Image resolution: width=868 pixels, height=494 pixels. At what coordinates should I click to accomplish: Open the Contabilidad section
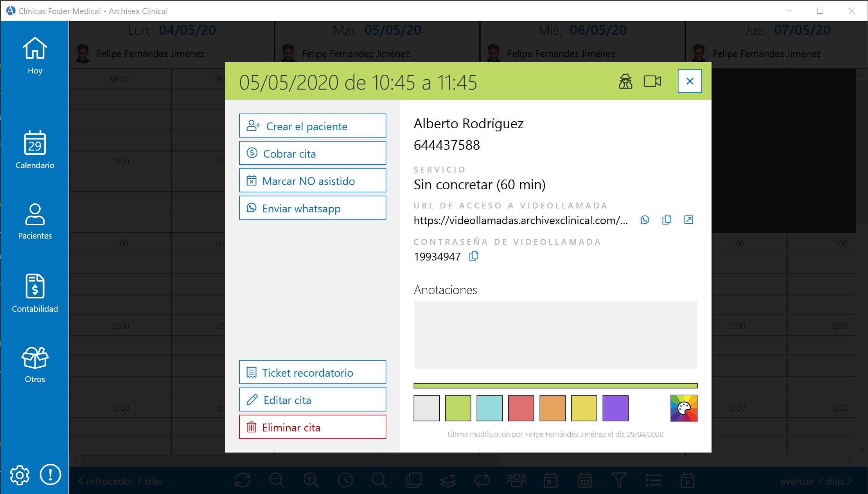pos(35,293)
